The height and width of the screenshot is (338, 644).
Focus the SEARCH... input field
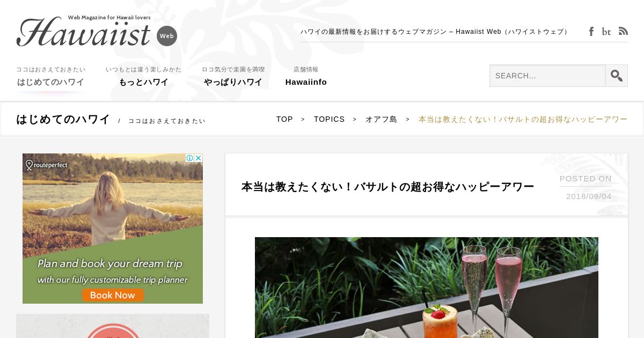(x=547, y=76)
